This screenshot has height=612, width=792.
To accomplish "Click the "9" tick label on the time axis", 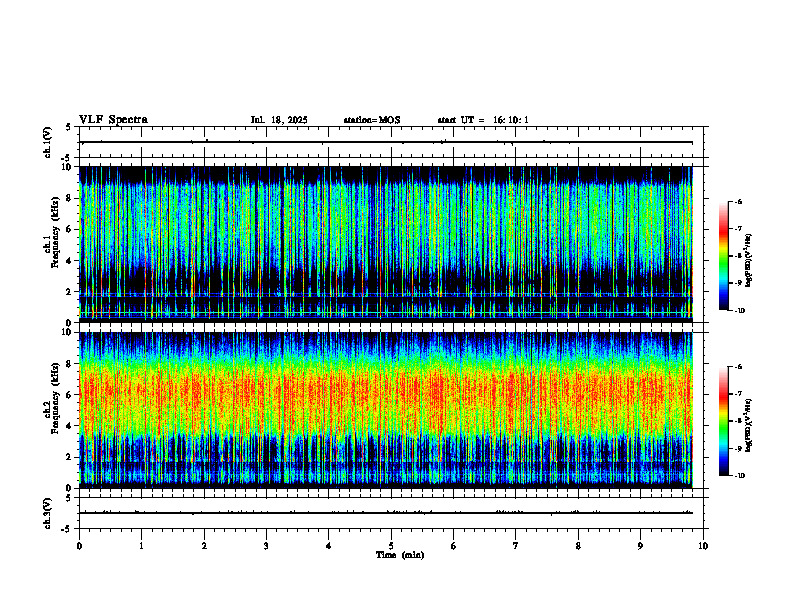I will [640, 546].
